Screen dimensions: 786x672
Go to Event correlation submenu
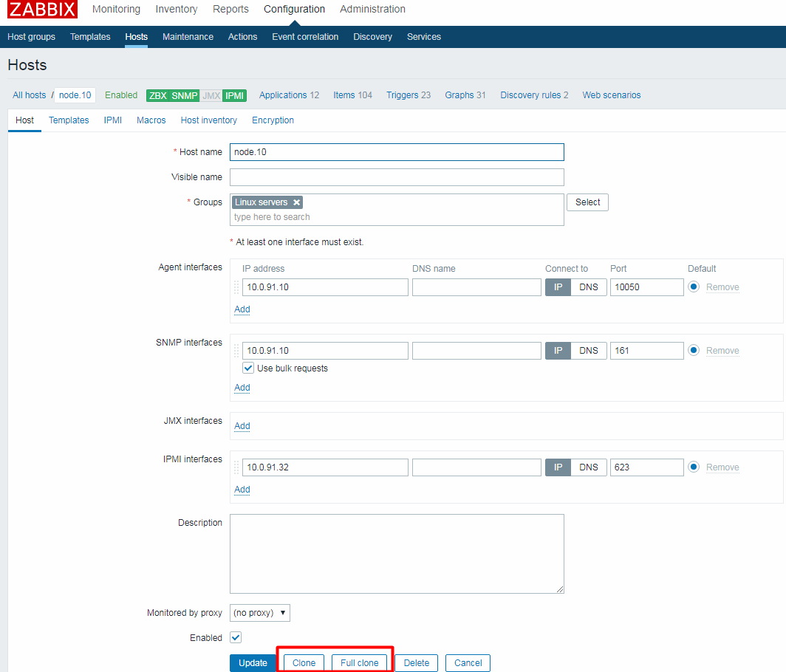point(305,37)
